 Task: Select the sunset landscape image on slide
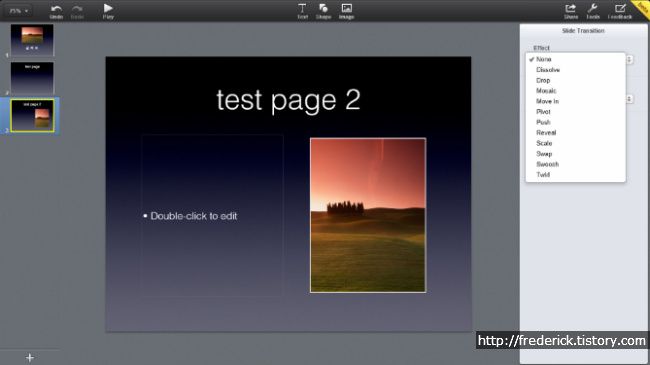point(368,215)
